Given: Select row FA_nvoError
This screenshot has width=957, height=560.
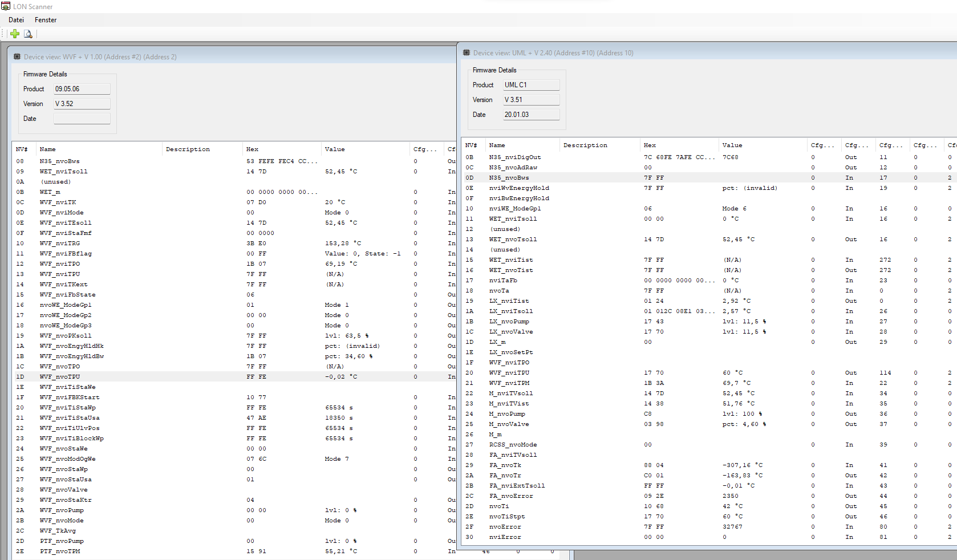Looking at the screenshot, I should [709, 496].
